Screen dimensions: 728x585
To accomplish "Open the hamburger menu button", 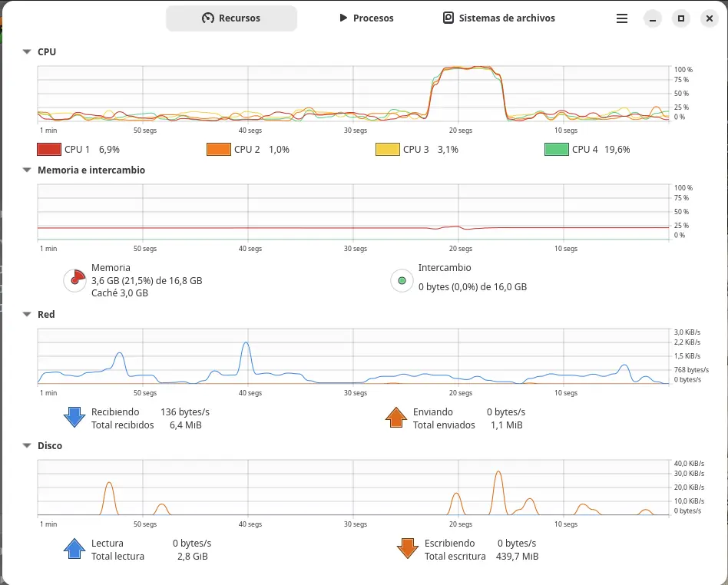I will (622, 18).
